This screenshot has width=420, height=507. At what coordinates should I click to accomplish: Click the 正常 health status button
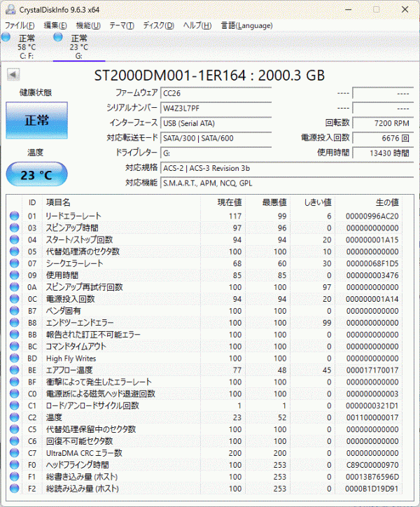click(37, 120)
